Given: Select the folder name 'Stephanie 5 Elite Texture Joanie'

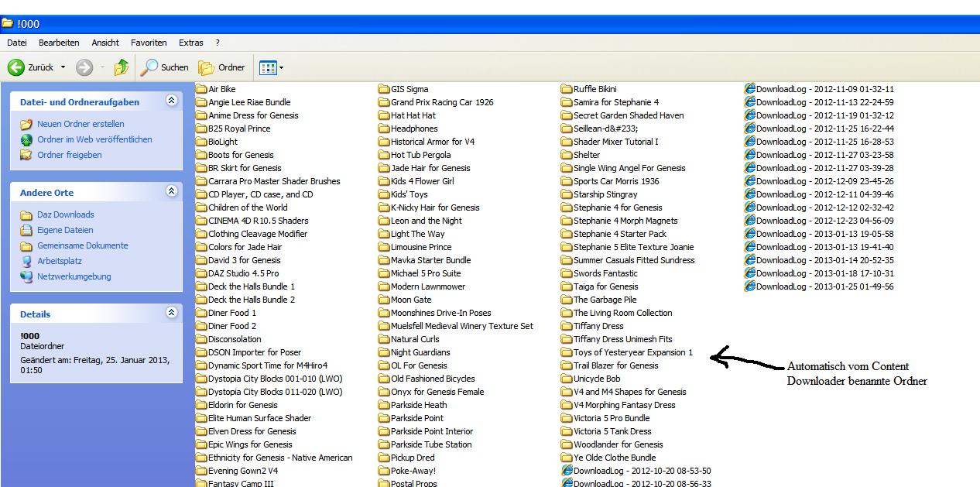Looking at the screenshot, I should click(x=634, y=247).
